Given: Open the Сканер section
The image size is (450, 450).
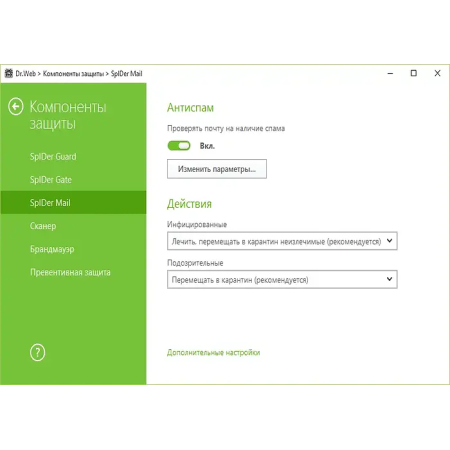Looking at the screenshot, I should (43, 226).
